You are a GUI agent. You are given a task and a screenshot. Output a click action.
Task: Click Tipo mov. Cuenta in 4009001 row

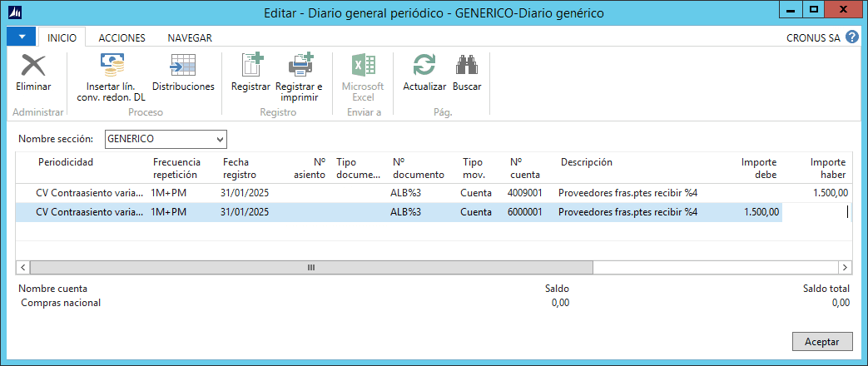pyautogui.click(x=475, y=193)
